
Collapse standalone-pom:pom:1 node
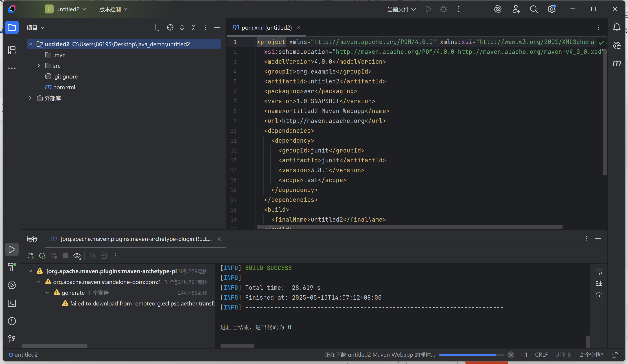pyautogui.click(x=39, y=282)
